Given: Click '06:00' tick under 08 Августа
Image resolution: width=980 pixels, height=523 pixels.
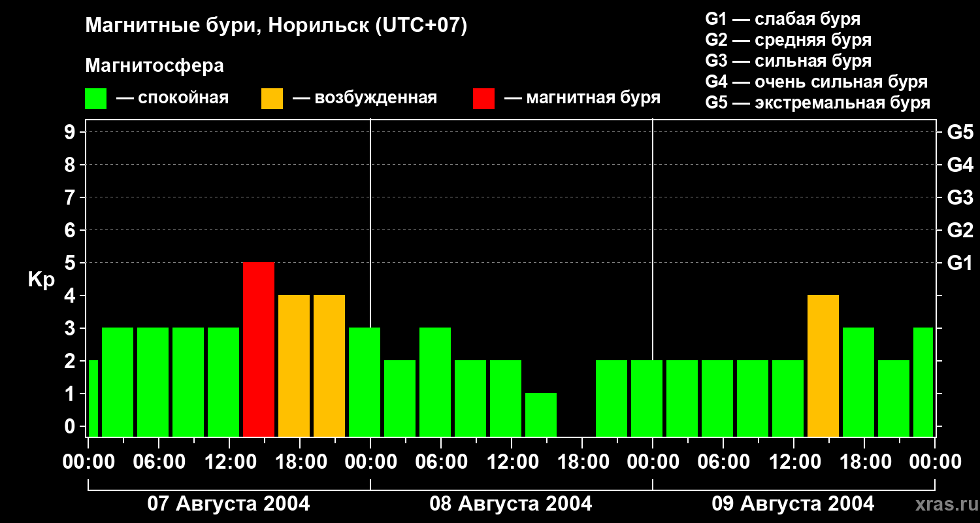Looking at the screenshot, I should tap(441, 462).
